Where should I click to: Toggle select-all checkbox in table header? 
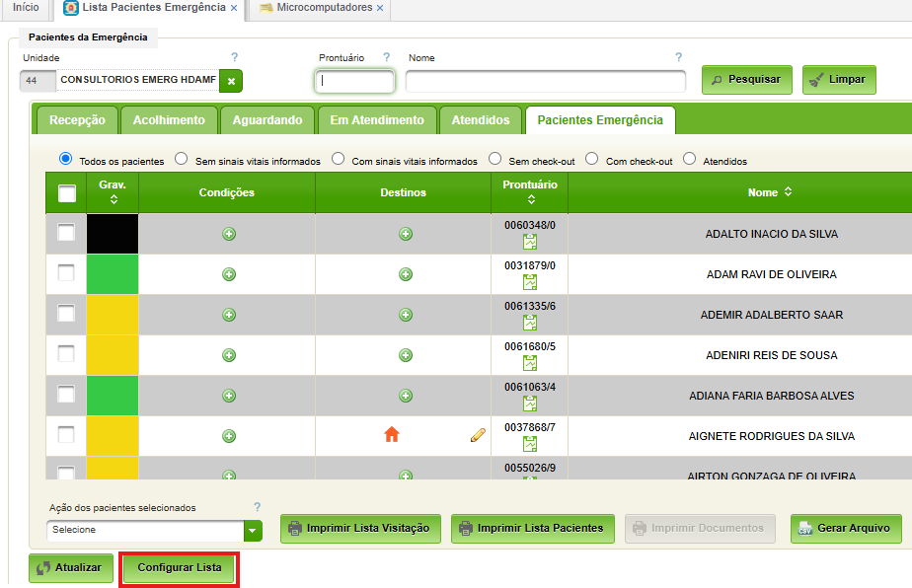[67, 193]
